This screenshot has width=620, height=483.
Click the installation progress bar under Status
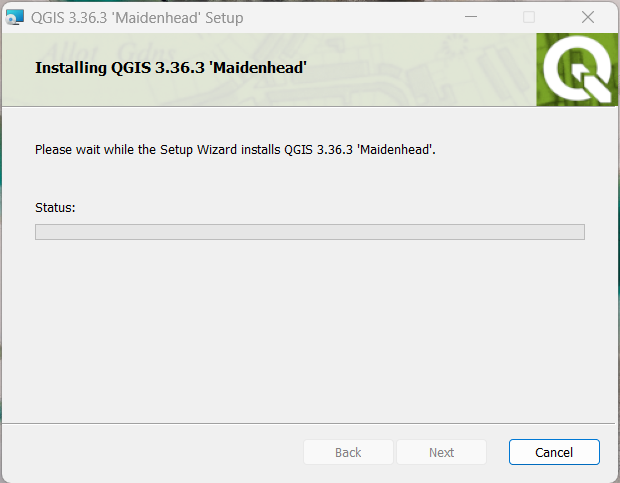coord(310,232)
